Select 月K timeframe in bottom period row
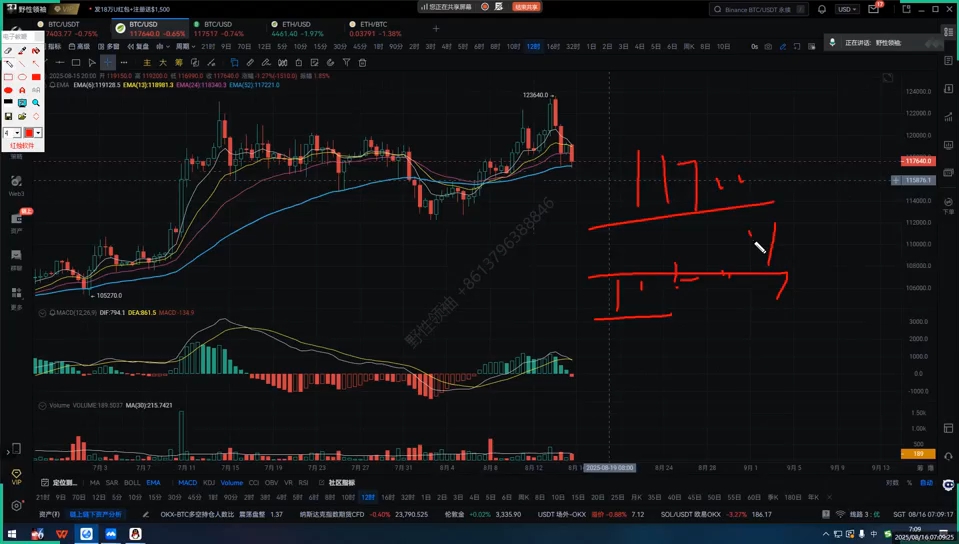 [x=636, y=497]
